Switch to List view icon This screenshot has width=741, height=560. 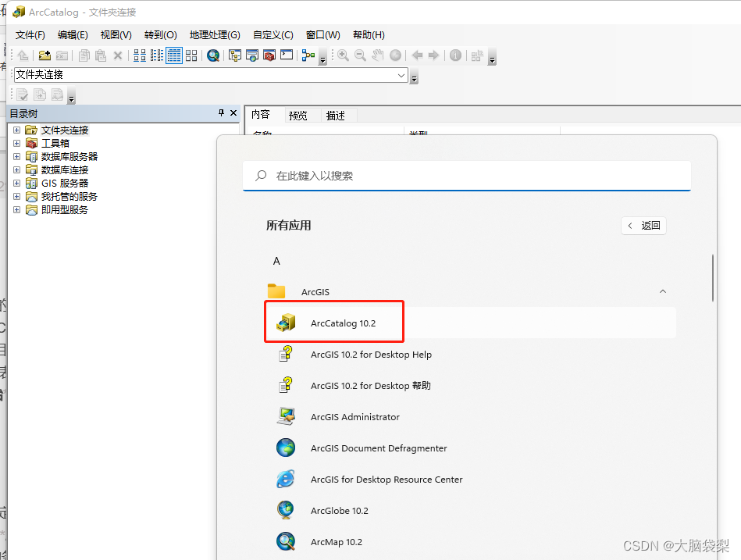[157, 55]
